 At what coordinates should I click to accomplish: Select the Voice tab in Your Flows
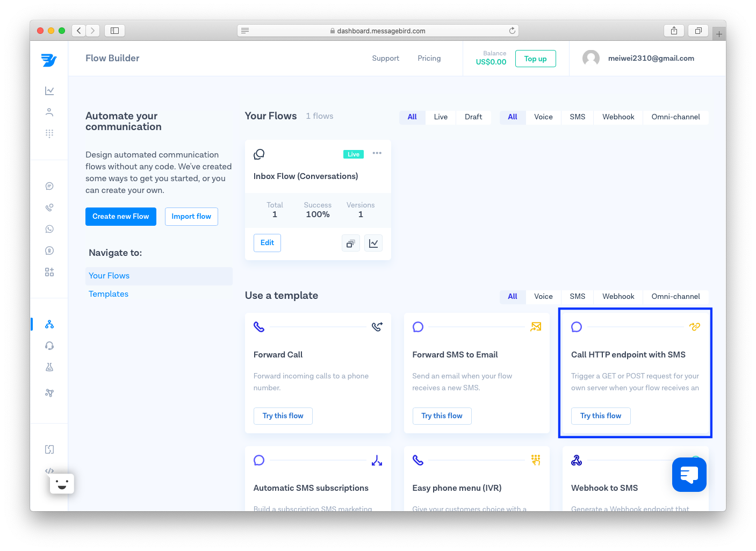[543, 117]
